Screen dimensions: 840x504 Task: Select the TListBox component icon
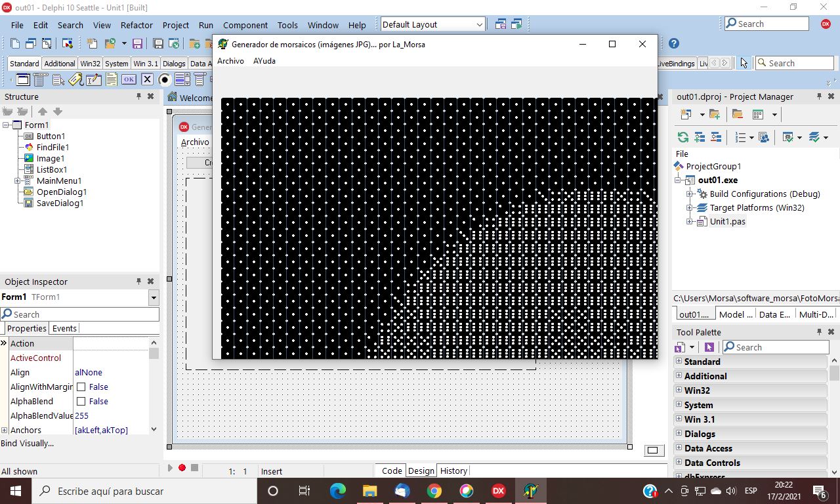[182, 79]
